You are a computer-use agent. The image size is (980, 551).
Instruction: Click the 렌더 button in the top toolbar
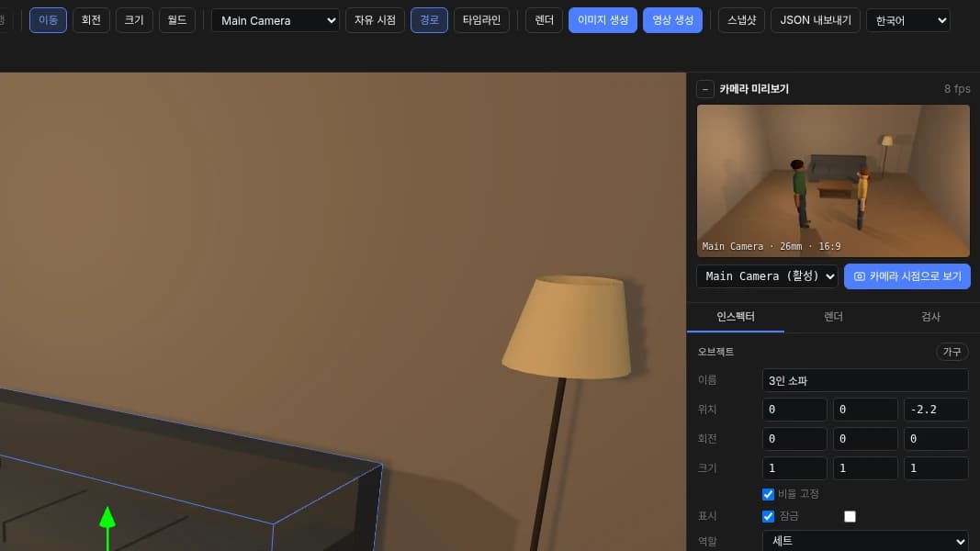tap(545, 20)
